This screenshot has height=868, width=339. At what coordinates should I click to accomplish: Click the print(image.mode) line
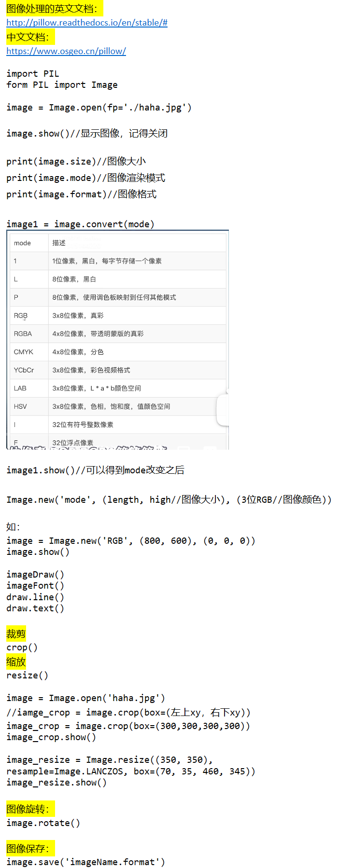tap(85, 178)
